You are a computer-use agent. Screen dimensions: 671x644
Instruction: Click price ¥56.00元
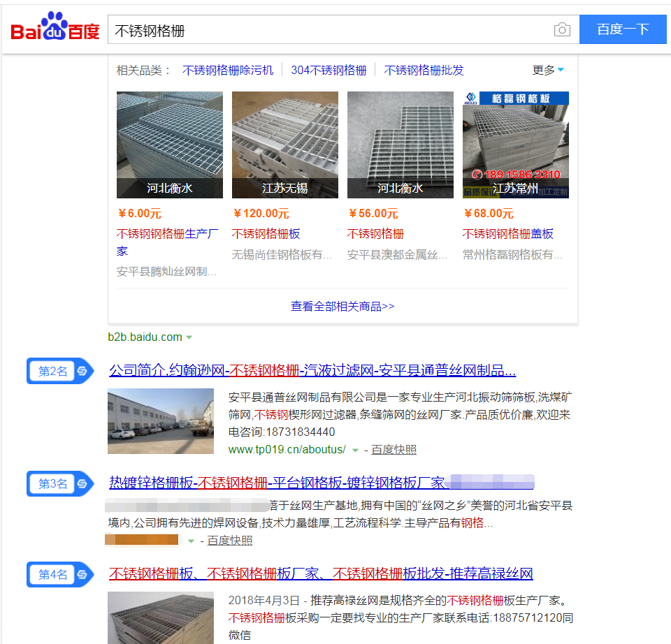click(373, 213)
